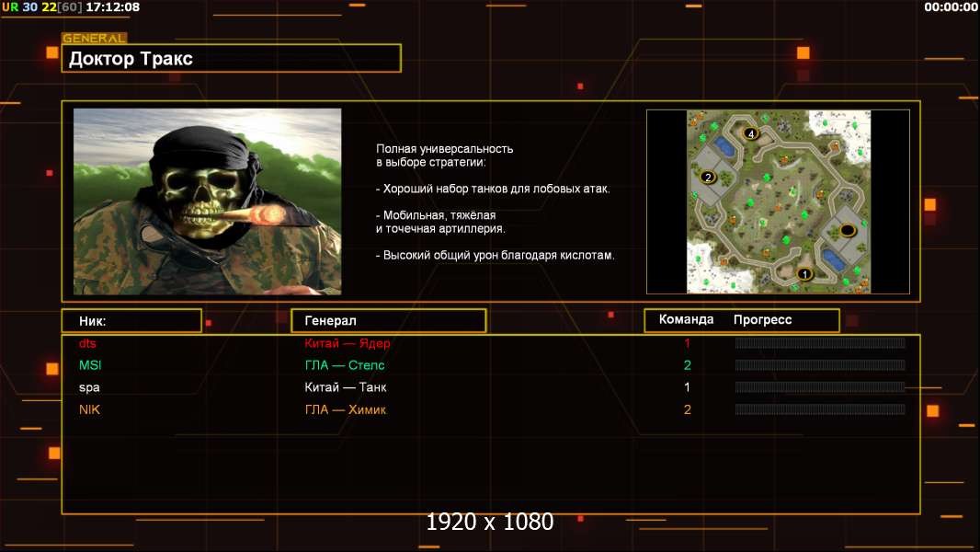Click the unnumbered black start marker on map
The width and height of the screenshot is (980, 552).
pos(848,230)
